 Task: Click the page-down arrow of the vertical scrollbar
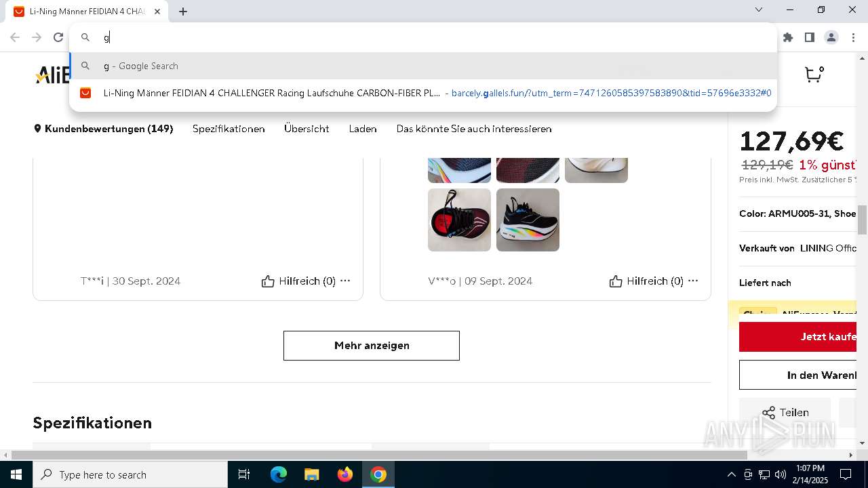click(863, 443)
